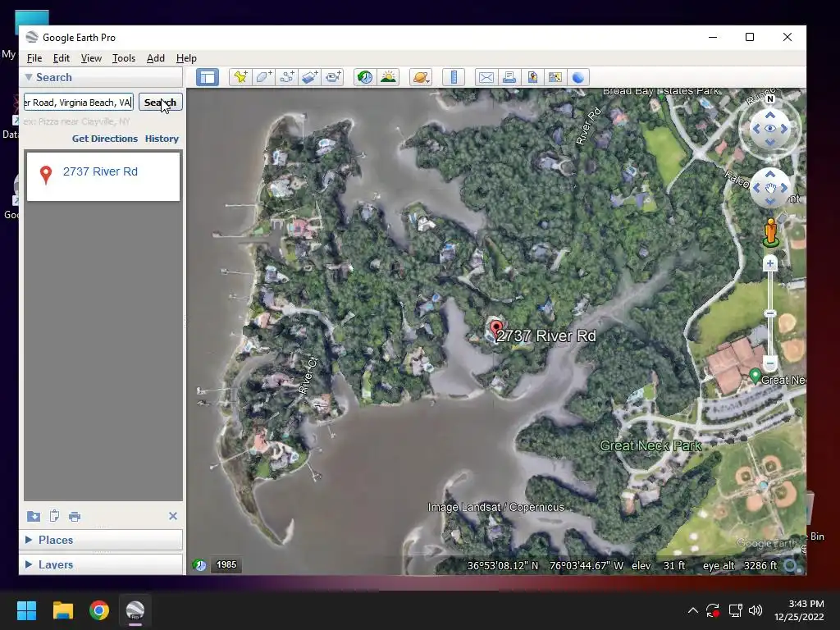The height and width of the screenshot is (630, 840).
Task: Click the move joystick hand center
Action: tap(770, 188)
